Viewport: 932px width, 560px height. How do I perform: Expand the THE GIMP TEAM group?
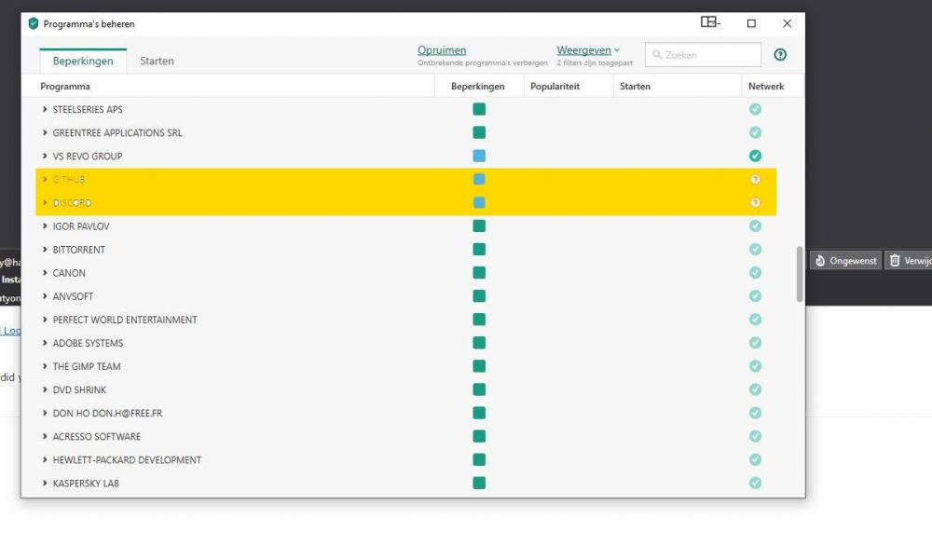(45, 366)
